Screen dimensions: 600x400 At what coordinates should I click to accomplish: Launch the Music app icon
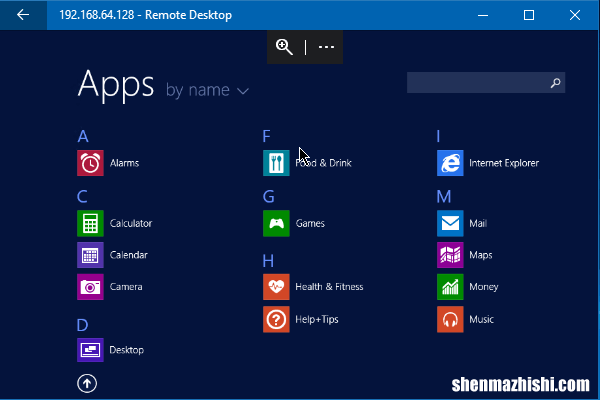(x=450, y=319)
